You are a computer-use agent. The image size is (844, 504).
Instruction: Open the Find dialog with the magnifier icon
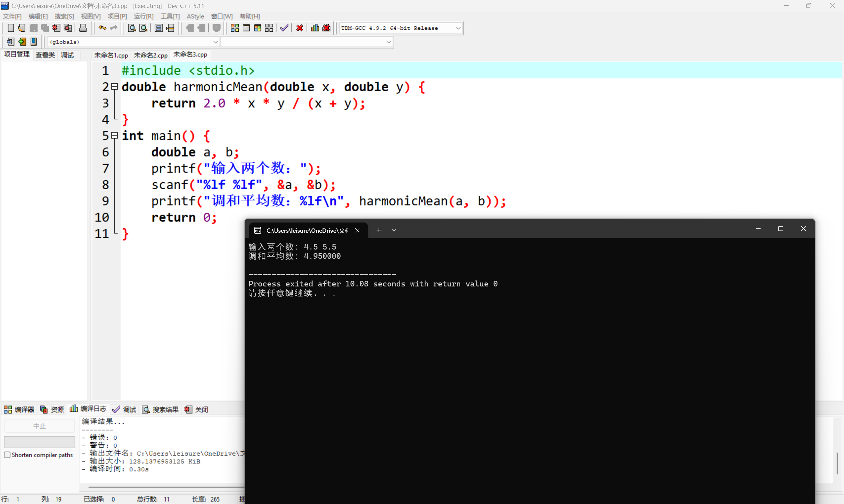132,28
